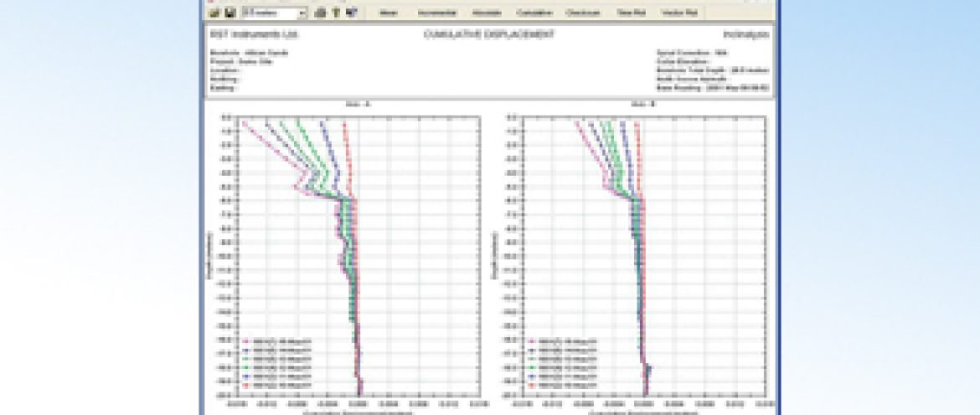The width and height of the screenshot is (980, 415).
Task: Click the Axis A plot title
Action: coord(358,105)
